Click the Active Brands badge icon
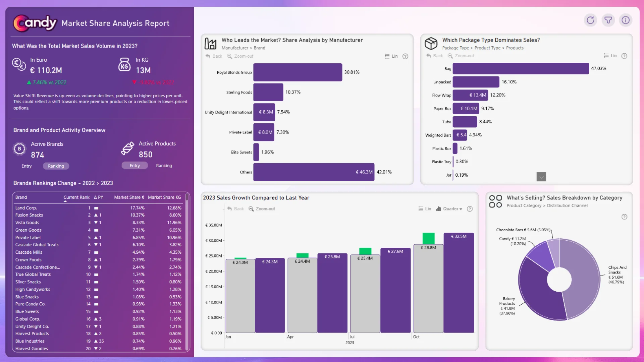 coord(19,149)
